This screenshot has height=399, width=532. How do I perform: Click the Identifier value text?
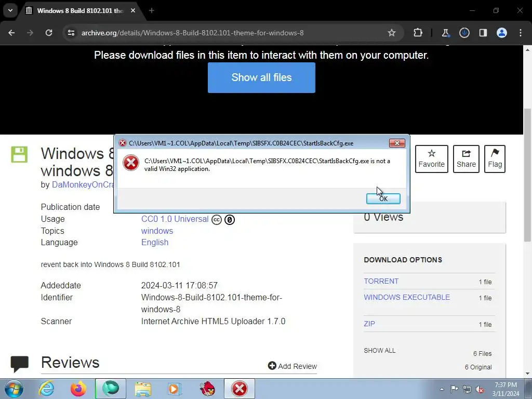[211, 303]
